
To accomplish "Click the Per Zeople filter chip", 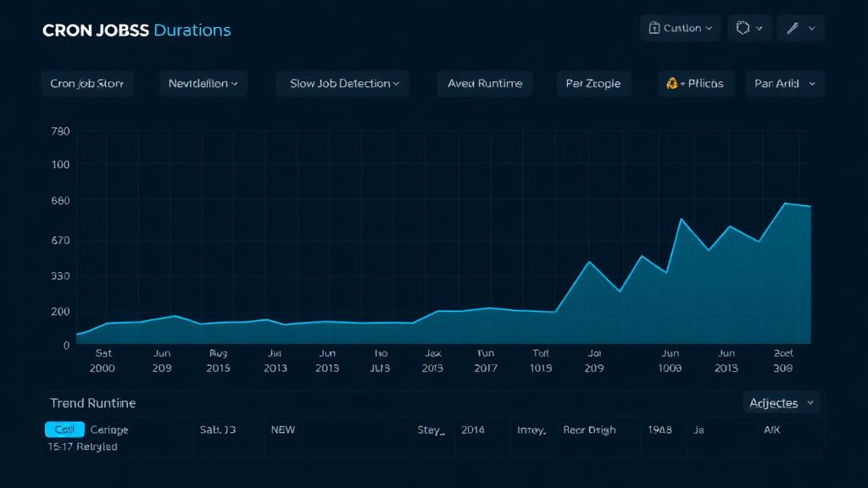I will [x=593, y=83].
